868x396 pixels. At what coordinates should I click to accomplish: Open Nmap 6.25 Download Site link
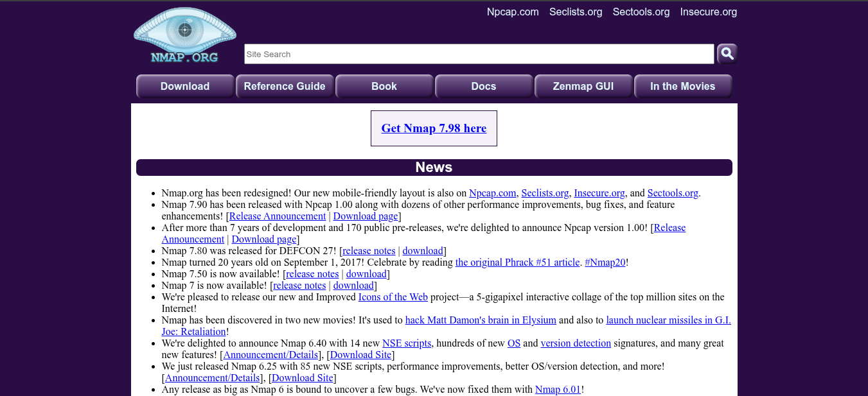(x=303, y=378)
